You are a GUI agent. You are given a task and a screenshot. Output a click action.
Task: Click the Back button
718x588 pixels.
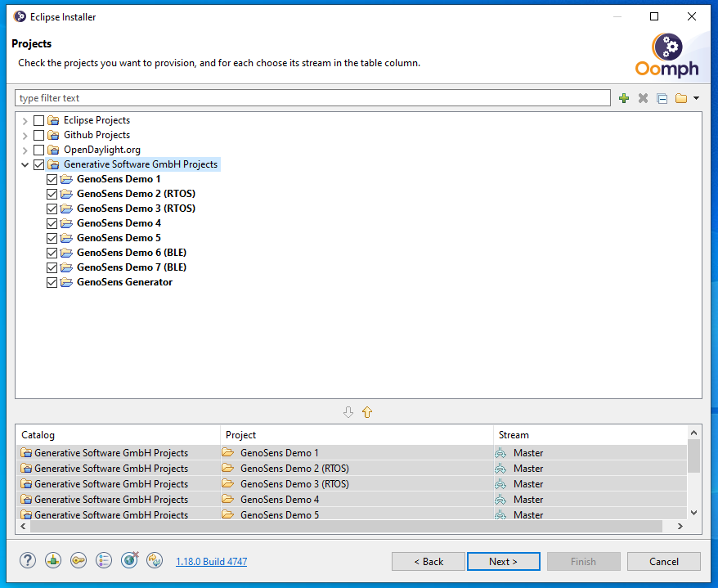click(x=429, y=562)
